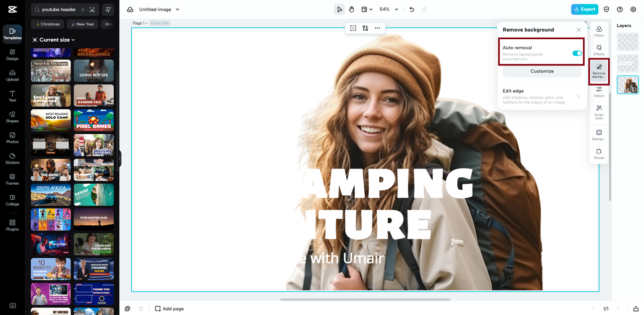Viewport: 644px width, 315px height.
Task: Close the Remove background panel
Action: pos(579,30)
